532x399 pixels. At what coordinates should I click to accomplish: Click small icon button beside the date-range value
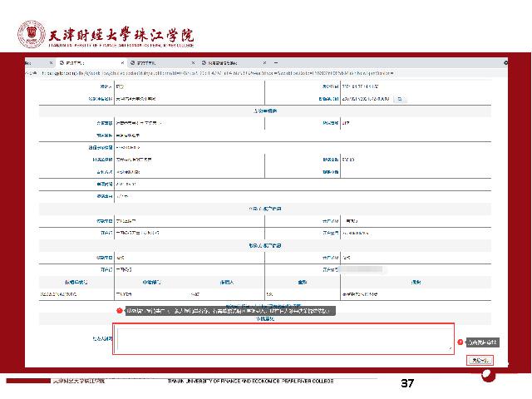click(400, 99)
